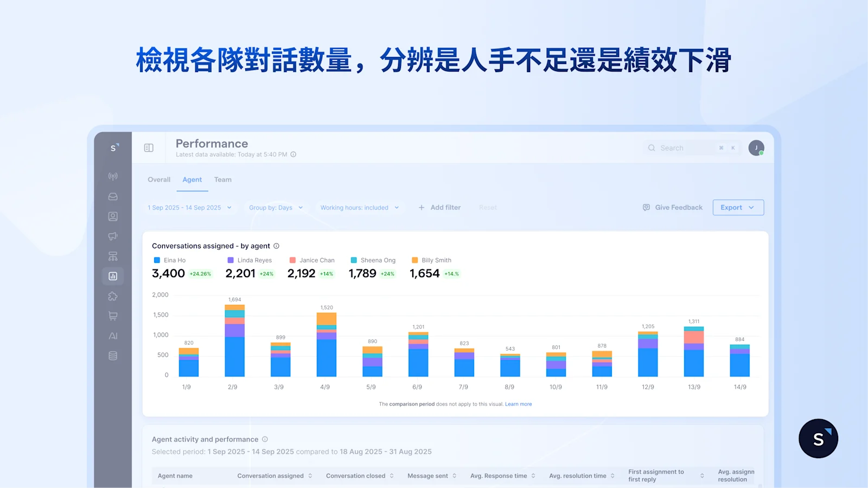Expand the Working hours: included dropdown
The image size is (868, 488).
click(359, 207)
